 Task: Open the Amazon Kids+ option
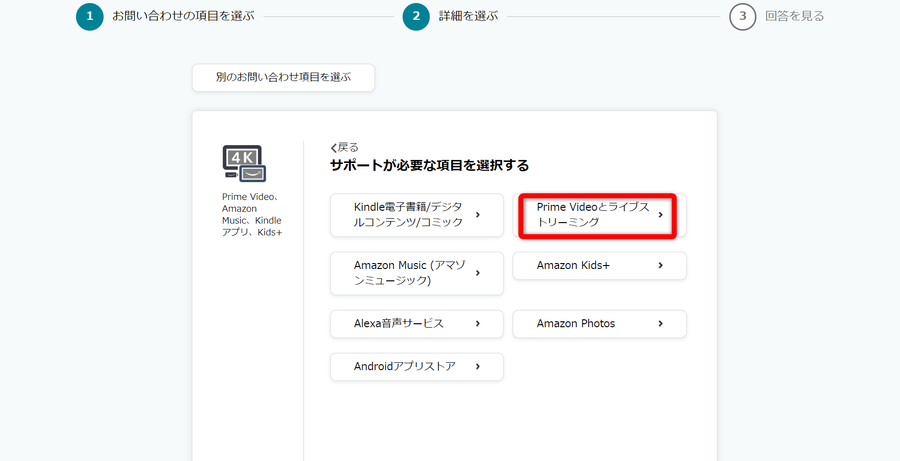(599, 266)
